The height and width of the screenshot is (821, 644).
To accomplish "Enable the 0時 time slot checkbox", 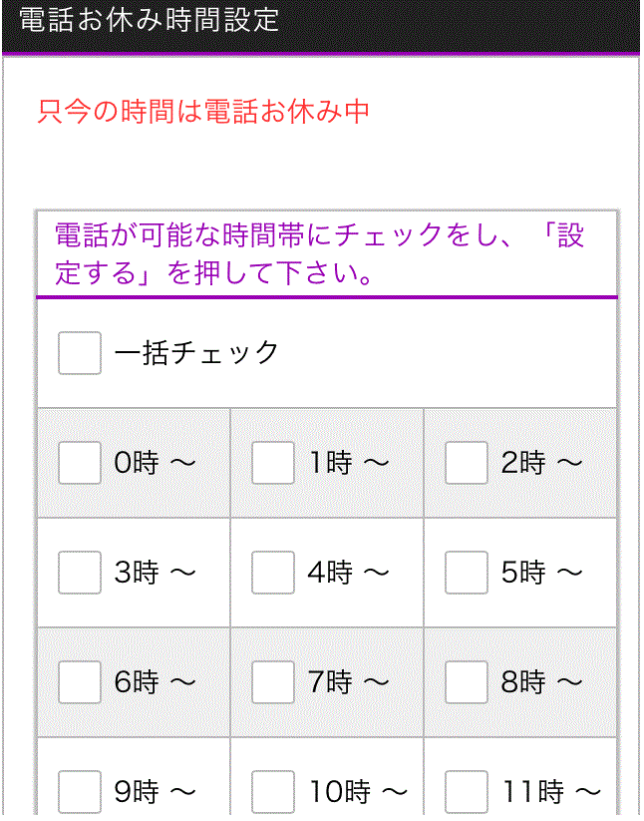I will (x=80, y=463).
